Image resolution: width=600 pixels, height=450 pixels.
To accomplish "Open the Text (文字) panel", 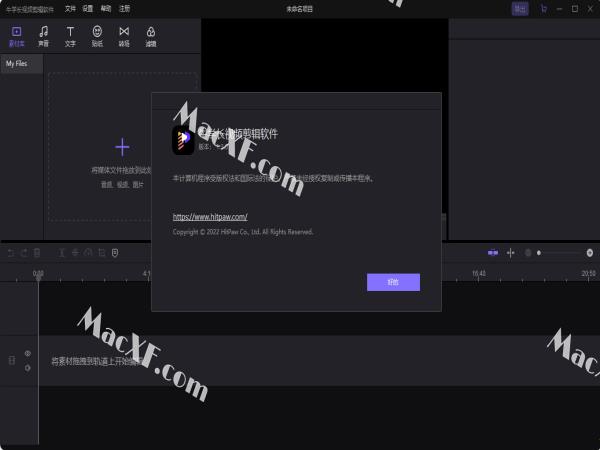I will tap(70, 36).
